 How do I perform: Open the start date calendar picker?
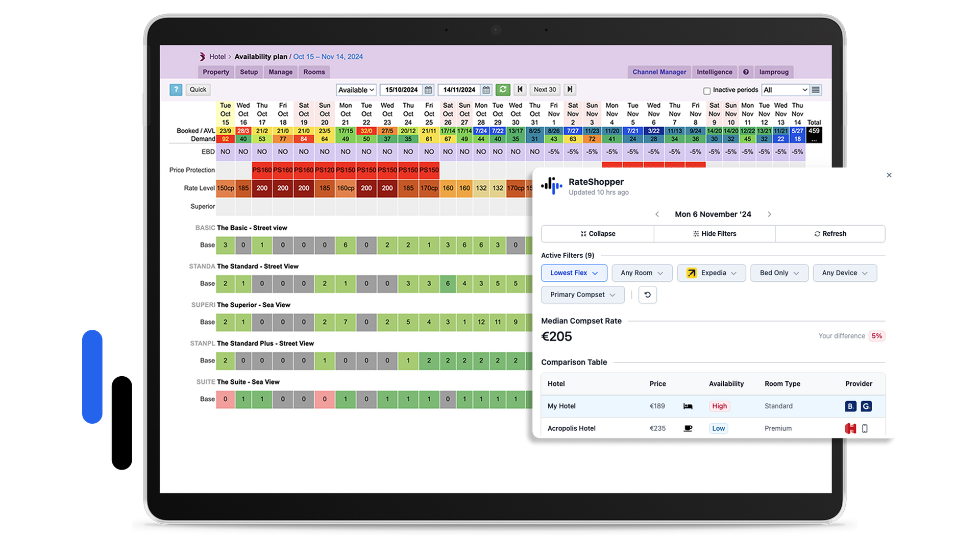tap(428, 90)
